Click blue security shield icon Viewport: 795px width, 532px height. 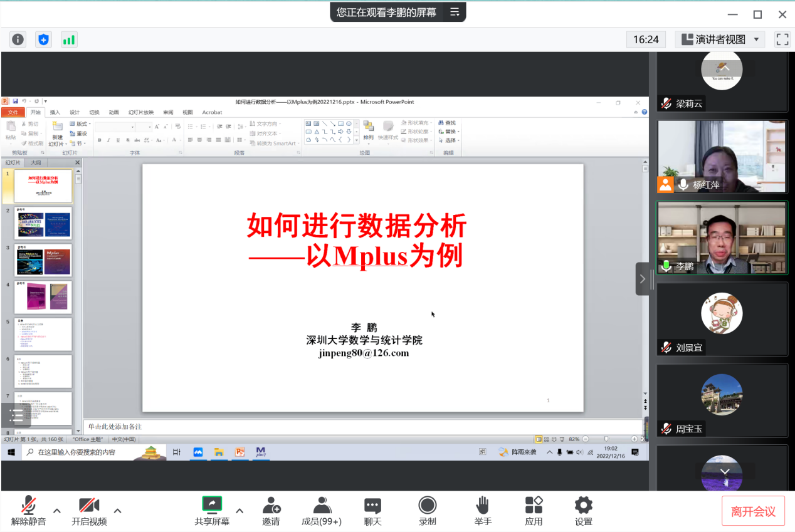tap(43, 39)
